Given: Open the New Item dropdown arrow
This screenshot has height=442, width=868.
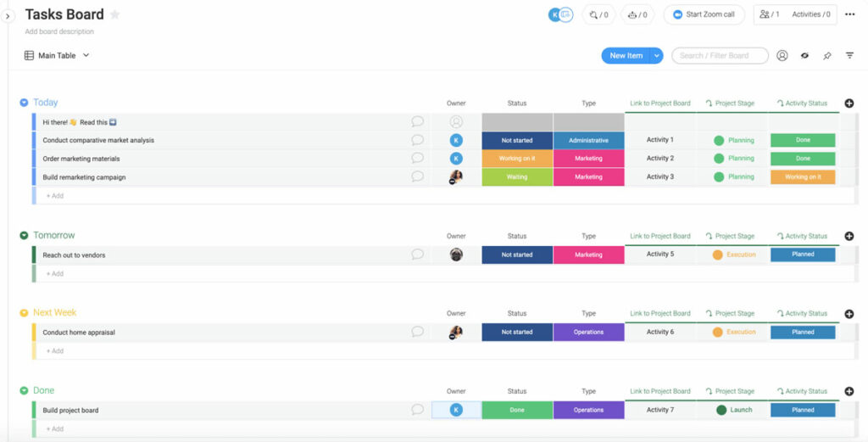Looking at the screenshot, I should coord(657,56).
